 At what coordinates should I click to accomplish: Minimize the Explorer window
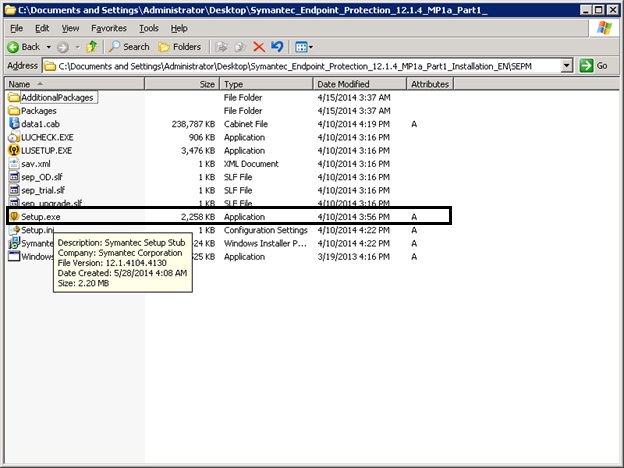pyautogui.click(x=585, y=10)
